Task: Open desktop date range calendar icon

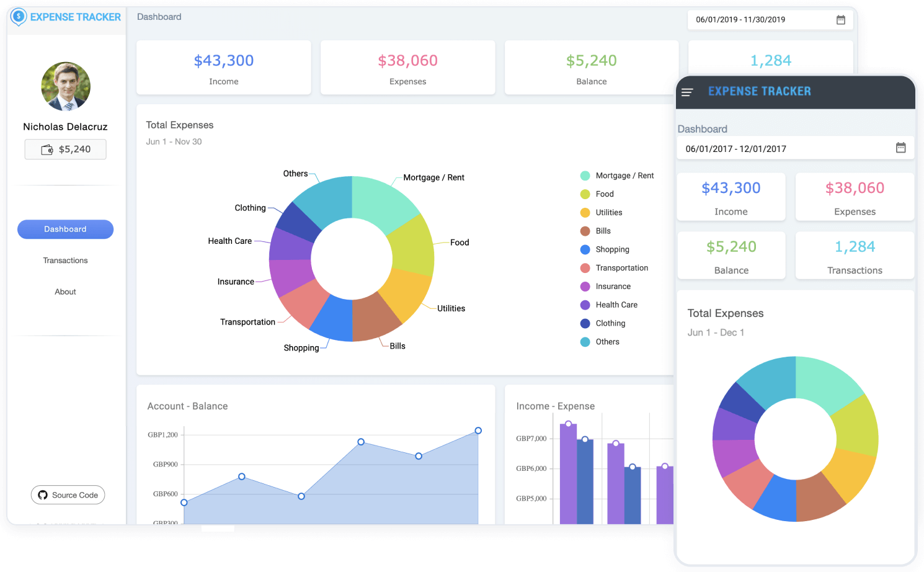Action: pos(840,20)
